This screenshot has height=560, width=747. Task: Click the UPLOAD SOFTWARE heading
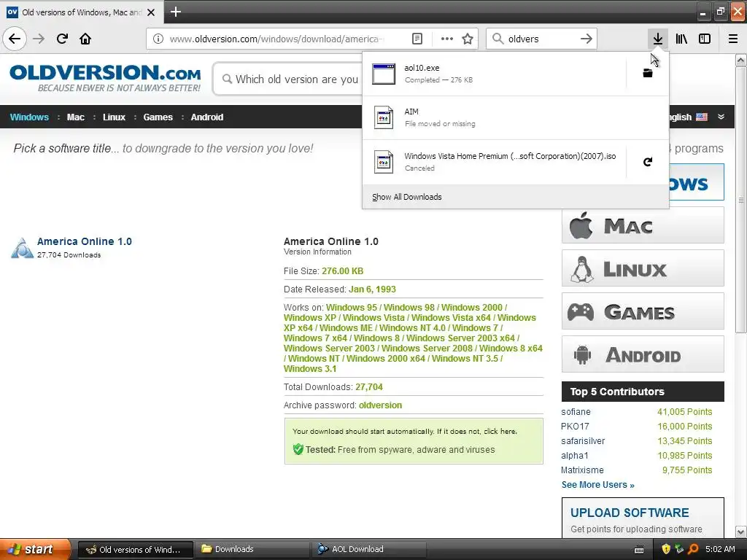tap(630, 513)
